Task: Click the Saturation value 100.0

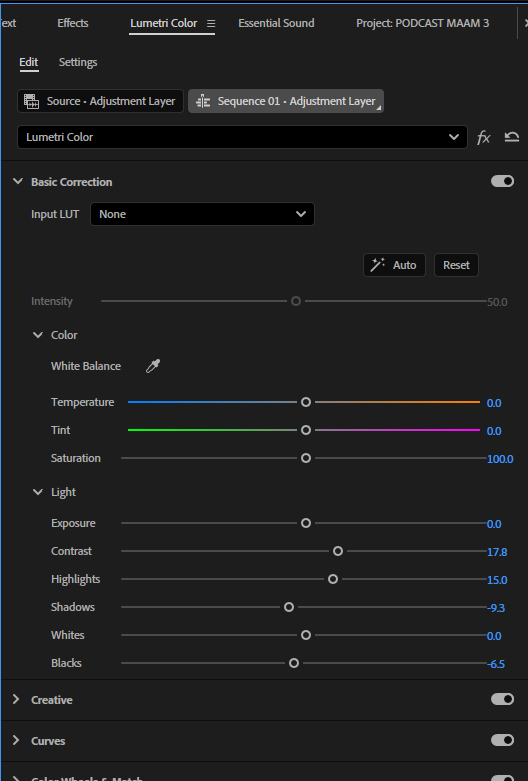Action: pos(500,459)
